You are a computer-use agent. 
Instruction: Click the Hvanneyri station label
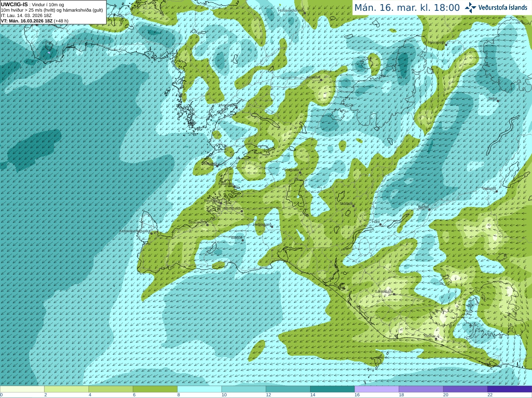(227, 105)
